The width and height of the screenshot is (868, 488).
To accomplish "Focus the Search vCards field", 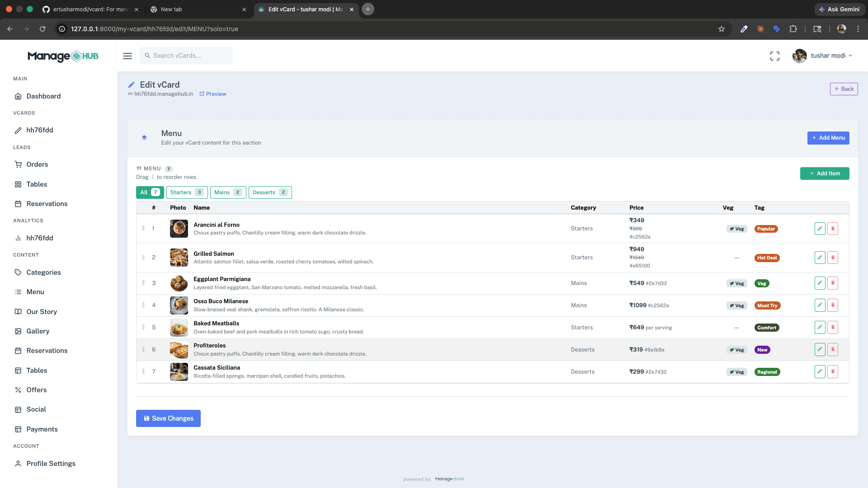I will 186,56.
